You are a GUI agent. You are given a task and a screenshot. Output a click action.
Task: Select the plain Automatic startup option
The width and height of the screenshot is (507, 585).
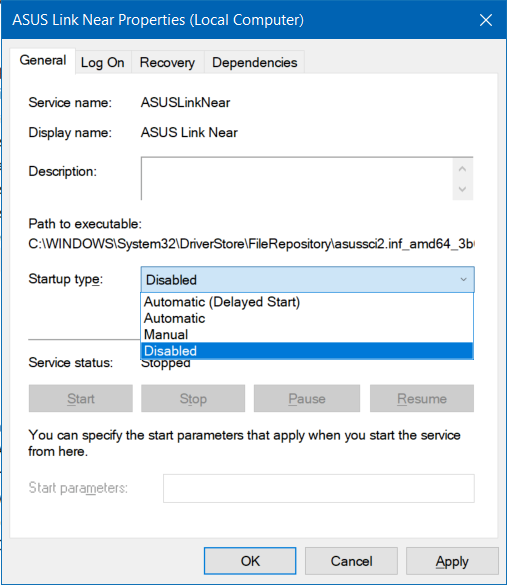point(307,318)
